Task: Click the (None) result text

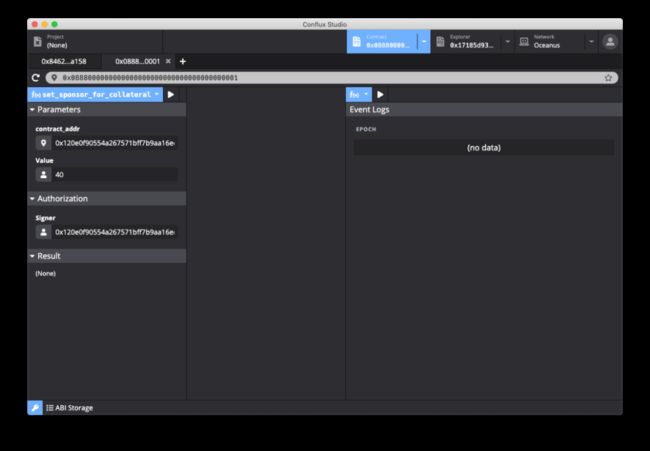Action: (x=46, y=274)
